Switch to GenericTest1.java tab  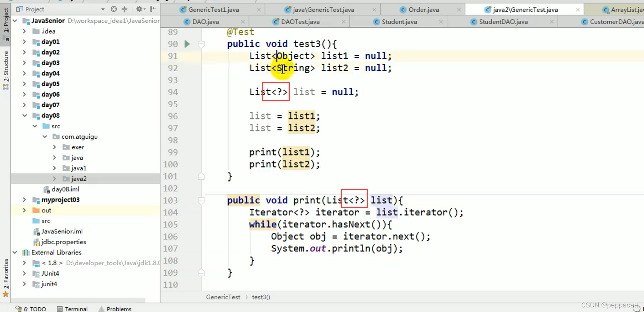coord(213,10)
